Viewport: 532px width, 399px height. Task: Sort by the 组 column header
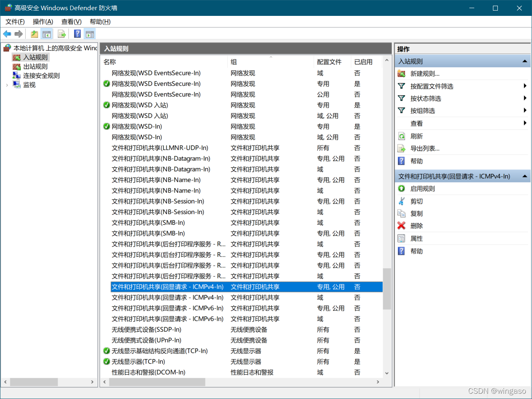click(x=270, y=62)
